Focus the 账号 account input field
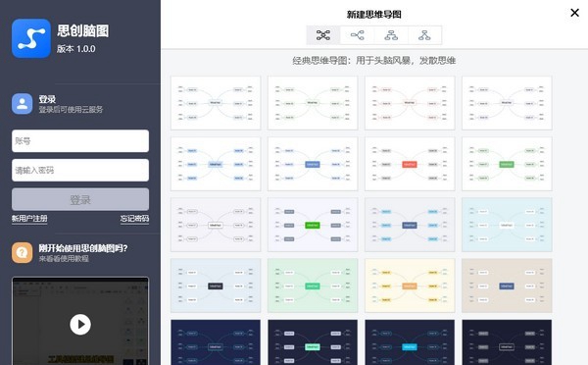 (80, 141)
